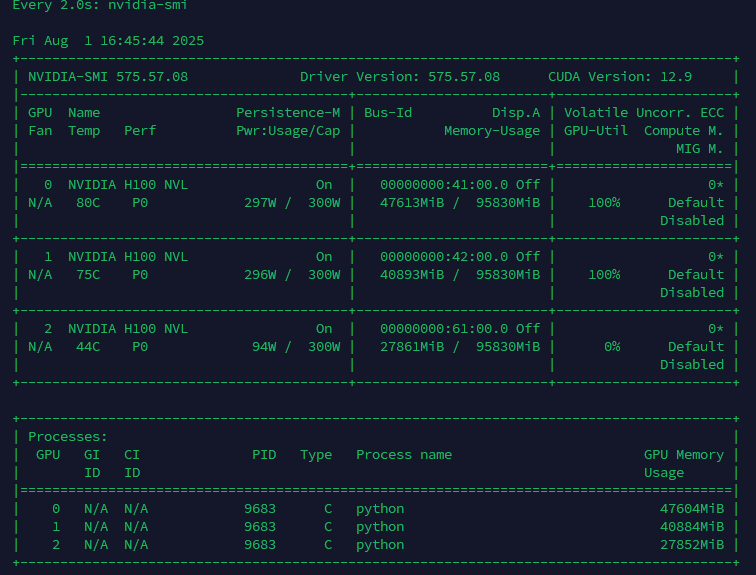Screen dimensions: 756x575
Task: Click the MIG M. column header
Action: pos(700,149)
